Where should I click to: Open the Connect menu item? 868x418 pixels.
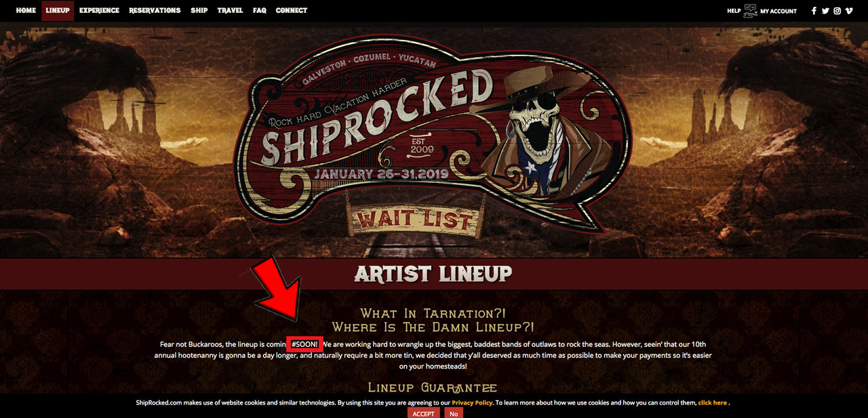coord(292,11)
